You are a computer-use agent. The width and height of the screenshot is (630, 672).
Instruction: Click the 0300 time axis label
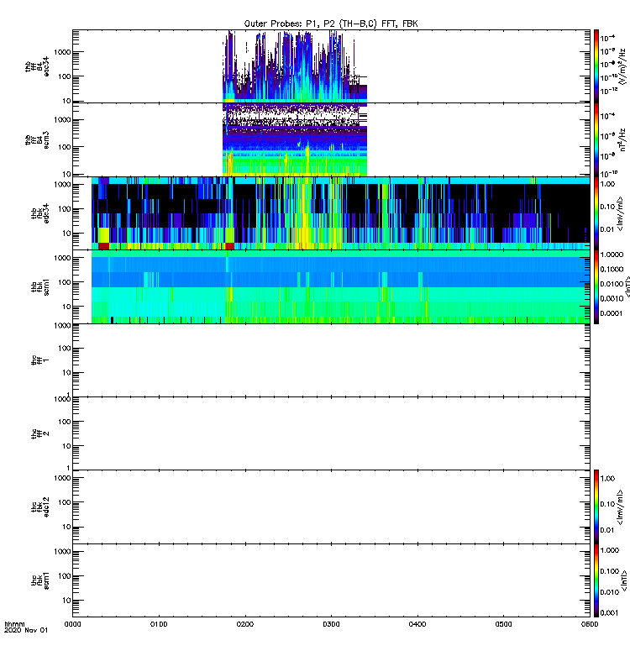coord(331,624)
